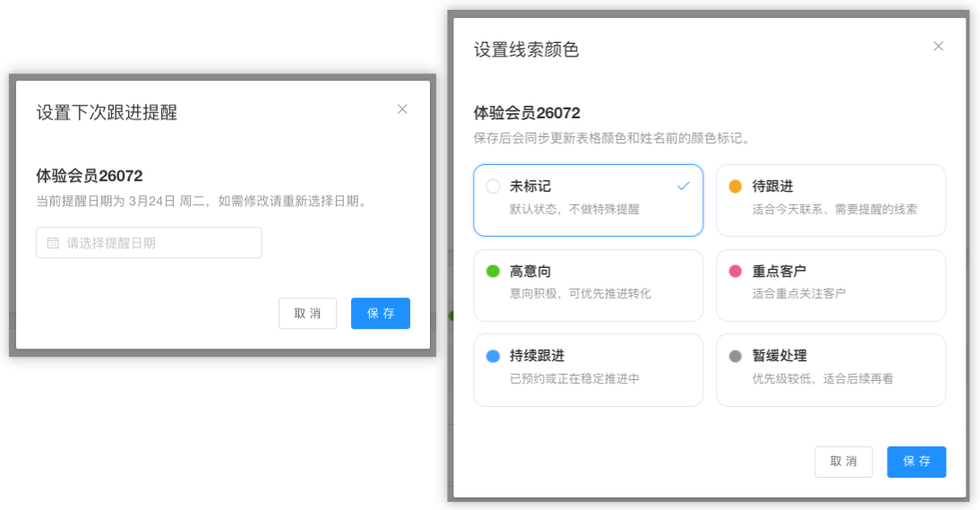Screen dimensions: 980x510
Task: Pick the blue 持续跟进 color dot
Action: 493,356
